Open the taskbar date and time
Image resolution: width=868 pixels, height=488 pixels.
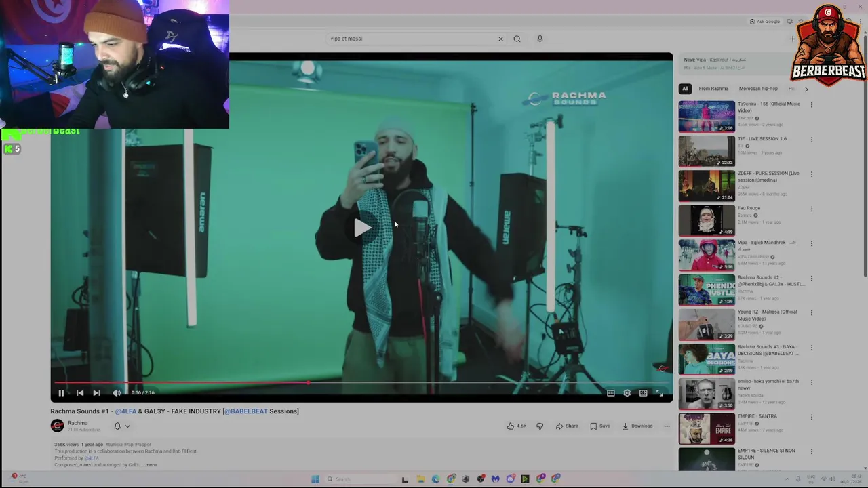pyautogui.click(x=851, y=479)
